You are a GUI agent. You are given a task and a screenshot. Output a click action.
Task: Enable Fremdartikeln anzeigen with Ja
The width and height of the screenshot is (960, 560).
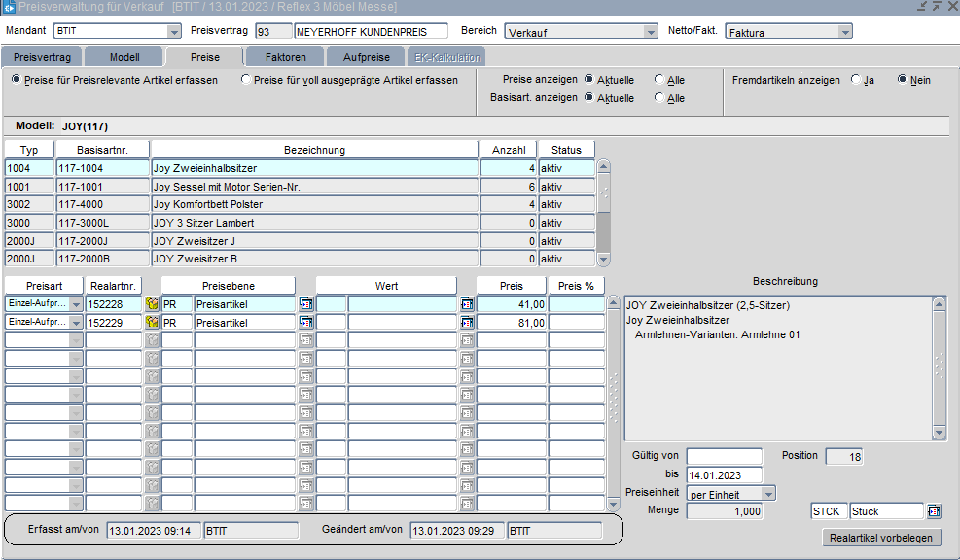856,80
